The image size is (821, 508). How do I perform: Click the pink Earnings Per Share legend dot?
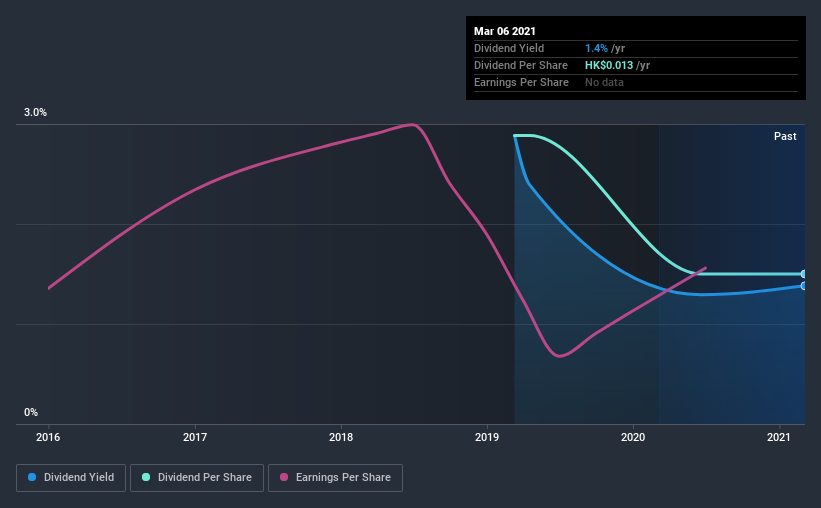tap(284, 477)
